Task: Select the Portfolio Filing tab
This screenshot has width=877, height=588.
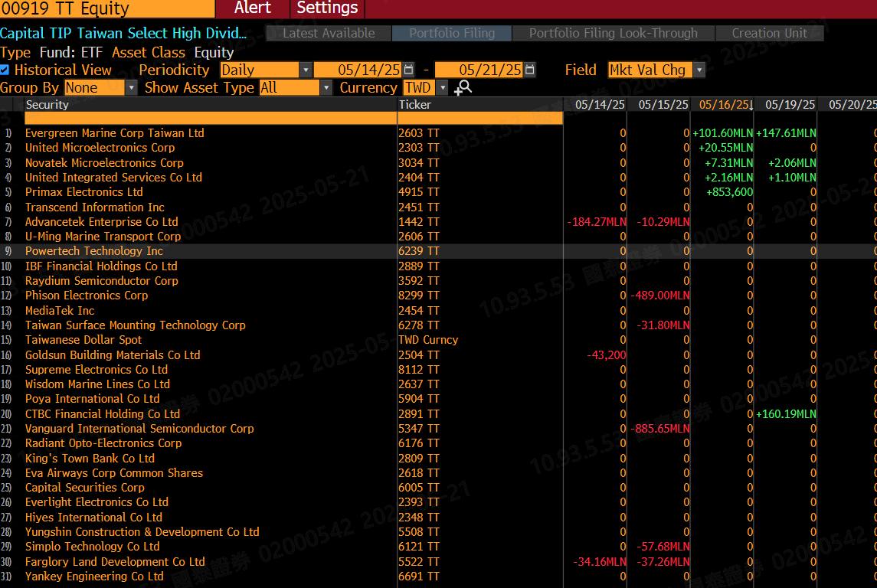Action: (x=451, y=33)
